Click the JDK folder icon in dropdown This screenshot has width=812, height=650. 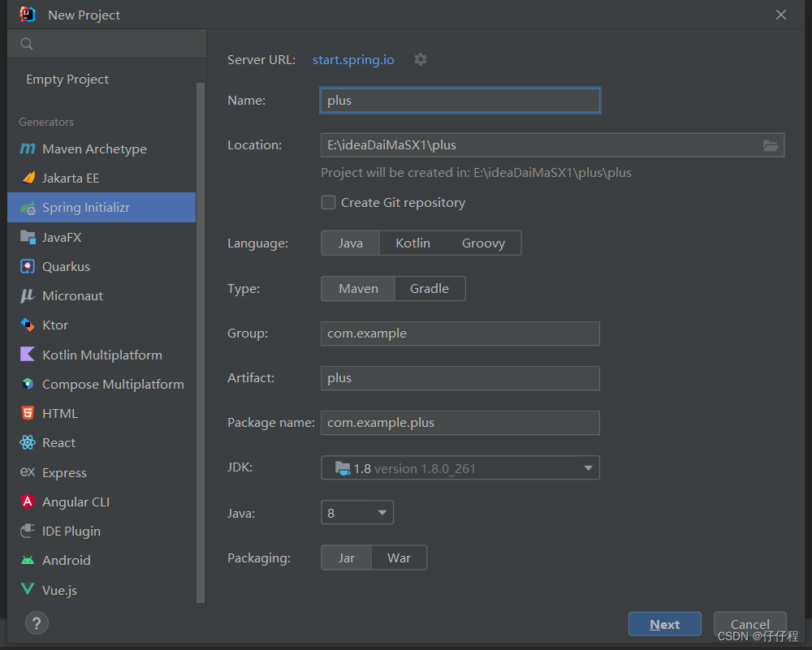tap(343, 468)
